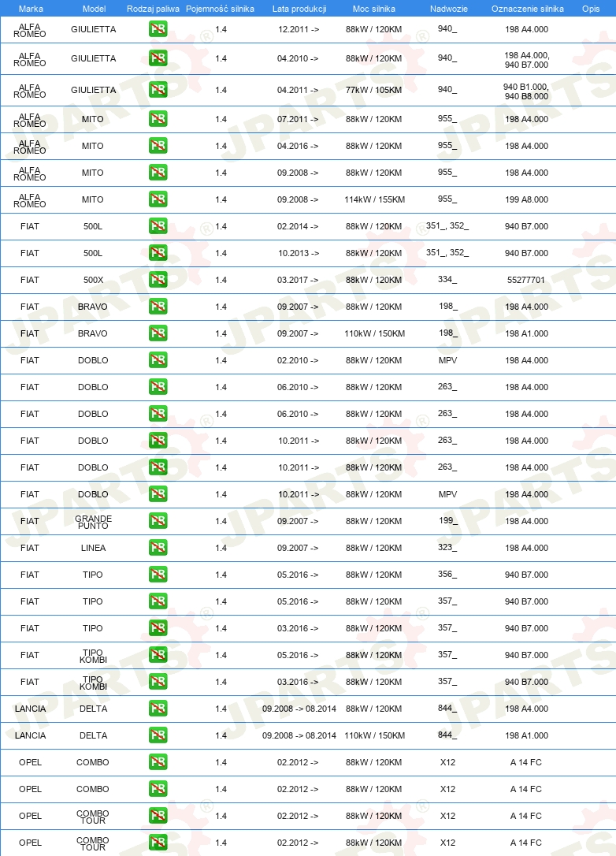This screenshot has height=856, width=616.
Task: Select fuel icon in Mito 07.2011 row
Action: (158, 118)
